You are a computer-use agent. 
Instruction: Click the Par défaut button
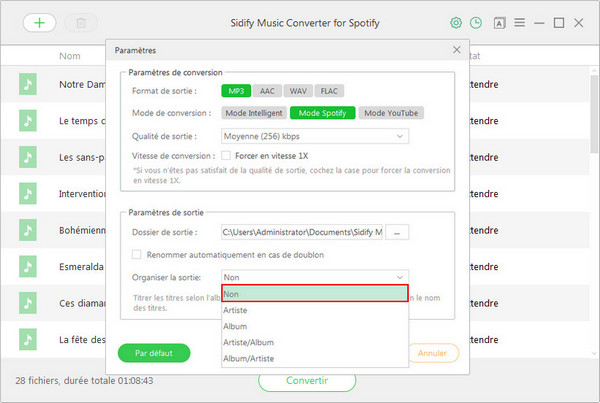154,353
